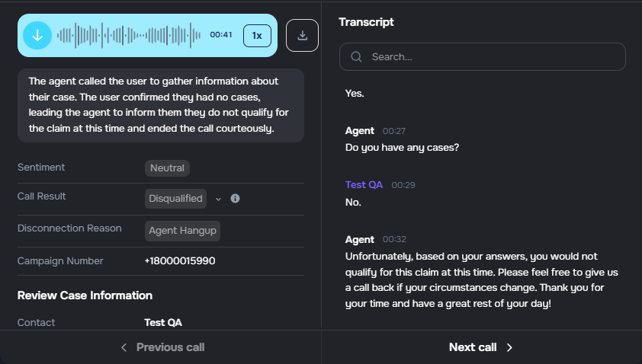Viewport: 642px width, 364px height.
Task: Click the info icon beside Call Result
Action: tap(235, 199)
